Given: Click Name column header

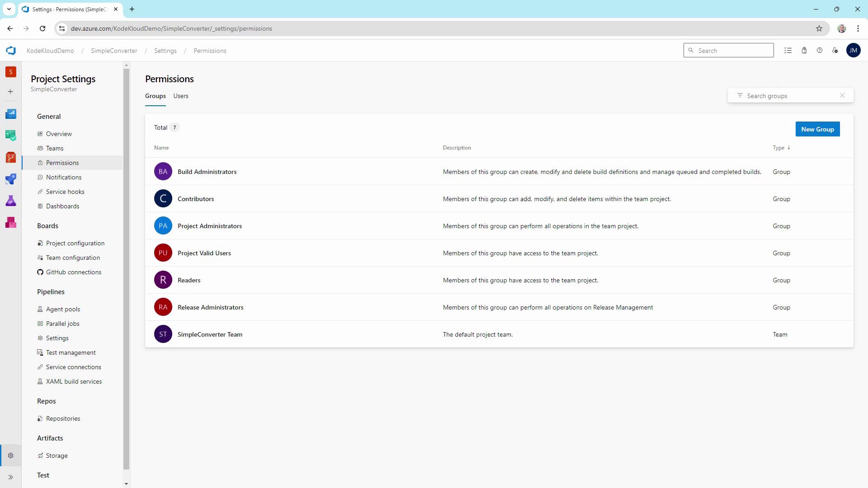Looking at the screenshot, I should click(161, 148).
